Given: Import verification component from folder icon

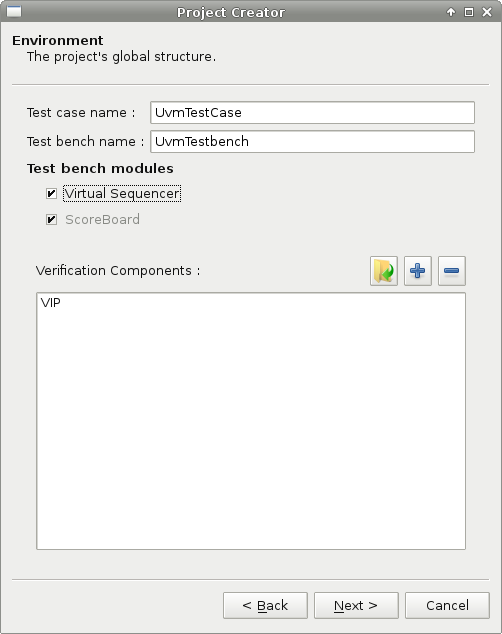Looking at the screenshot, I should [384, 271].
